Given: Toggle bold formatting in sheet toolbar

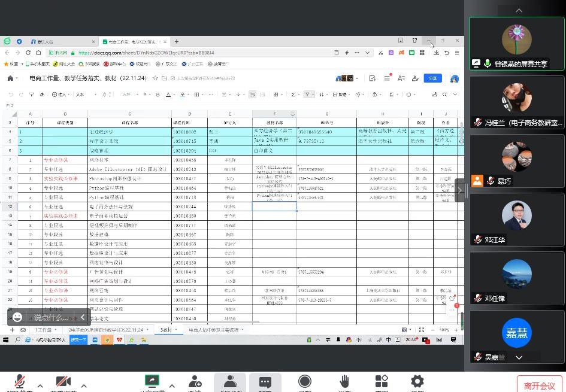Looking at the screenshot, I should pos(158,95).
